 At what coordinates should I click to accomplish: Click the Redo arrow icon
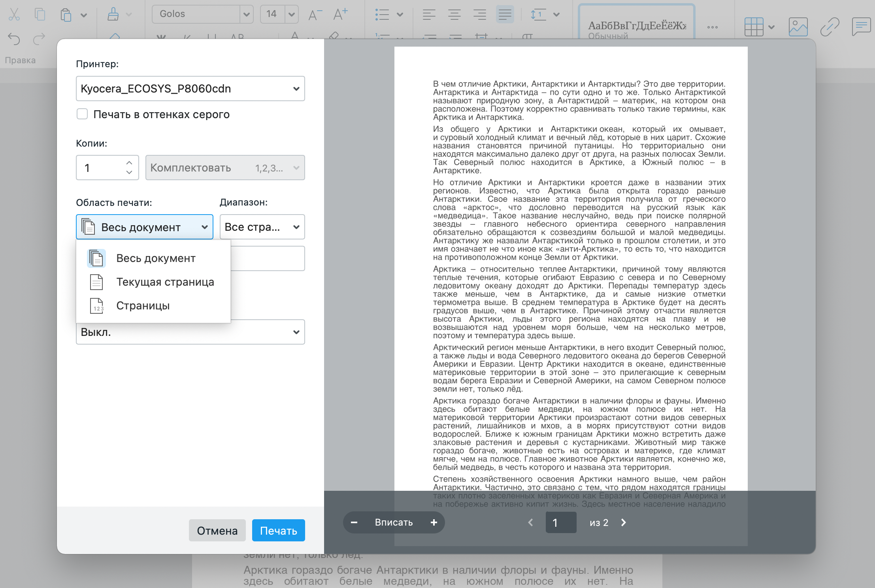coord(39,39)
